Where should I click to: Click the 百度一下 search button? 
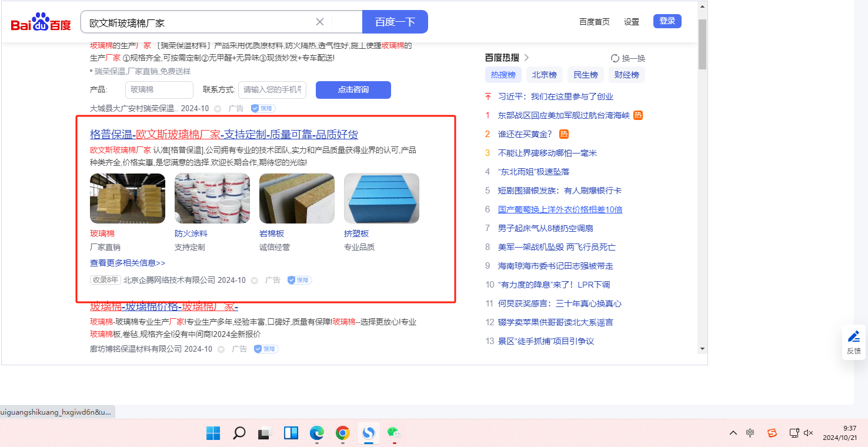(x=395, y=22)
